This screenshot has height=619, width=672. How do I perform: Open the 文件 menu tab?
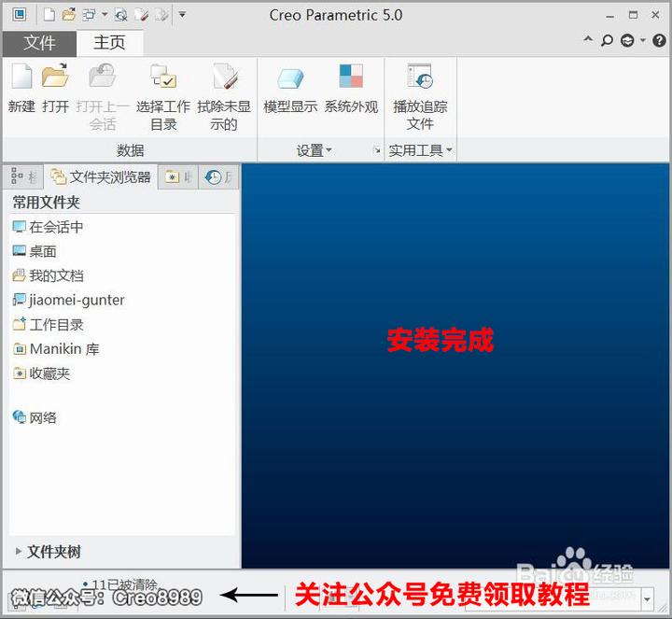[x=39, y=43]
